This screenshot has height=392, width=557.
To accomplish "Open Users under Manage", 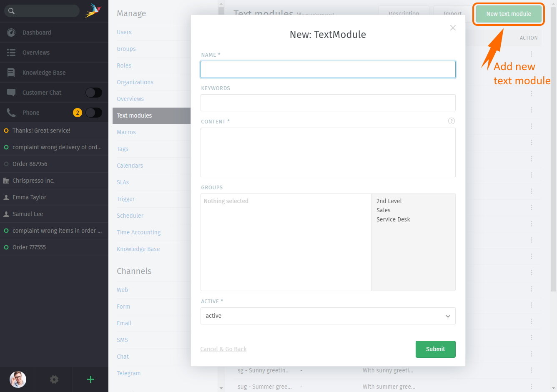I will (x=125, y=32).
